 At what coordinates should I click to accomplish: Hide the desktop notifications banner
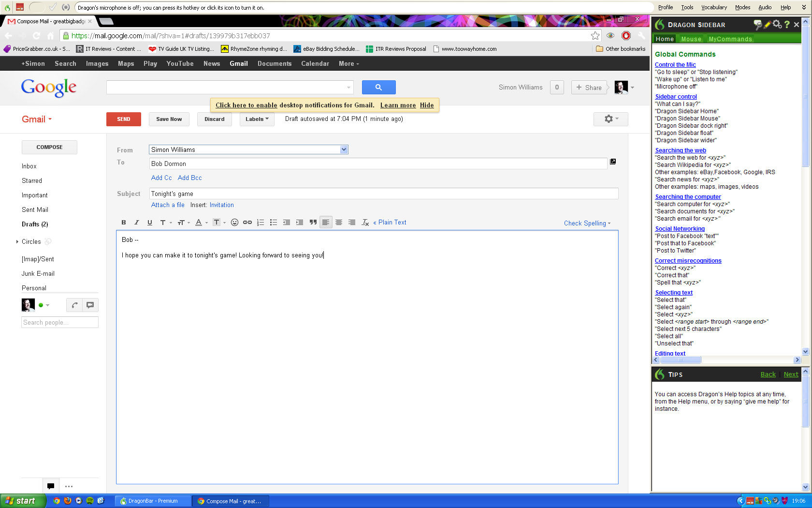(427, 105)
